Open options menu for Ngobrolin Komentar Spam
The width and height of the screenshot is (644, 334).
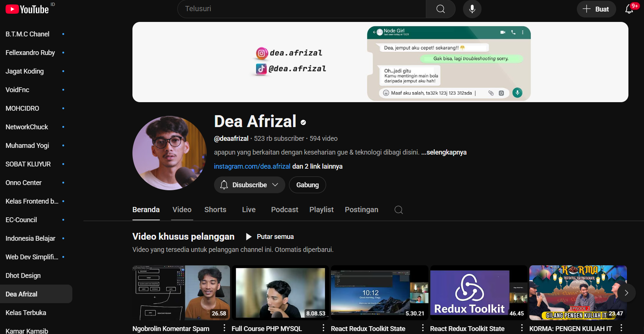click(x=224, y=328)
